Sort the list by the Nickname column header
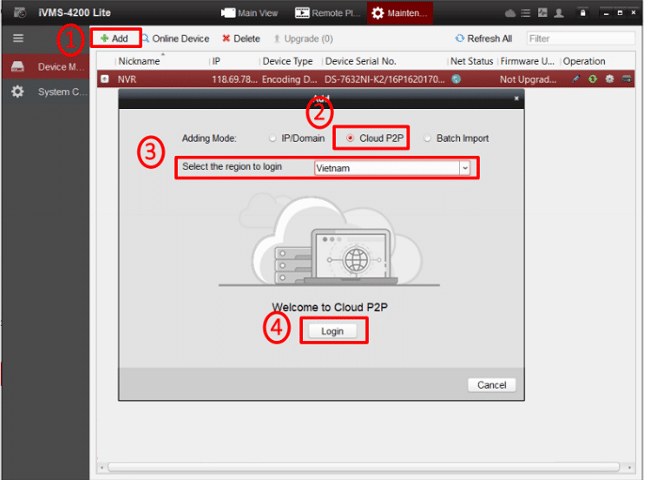The width and height of the screenshot is (650, 480). 139,61
